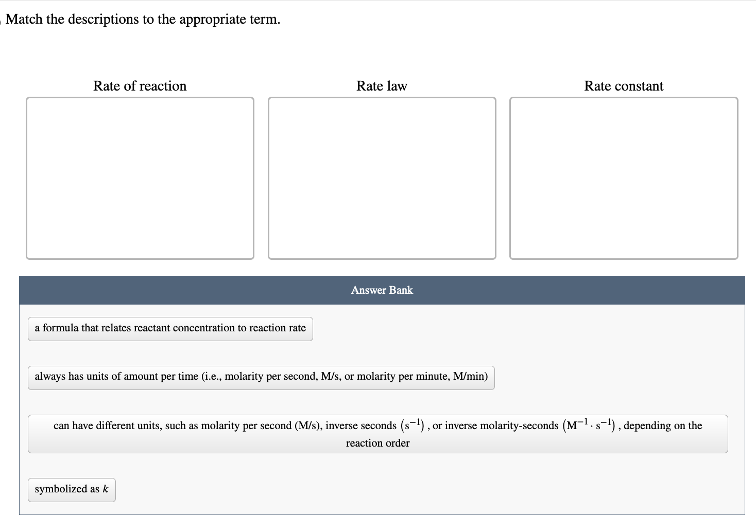Click the 'Rate law' column heading
Screen dimensions: 756x532
click(382, 86)
